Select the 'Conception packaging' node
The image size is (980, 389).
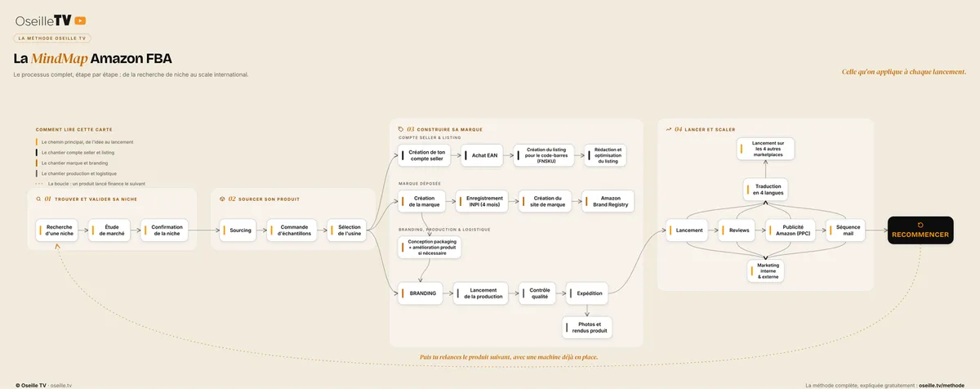click(430, 248)
